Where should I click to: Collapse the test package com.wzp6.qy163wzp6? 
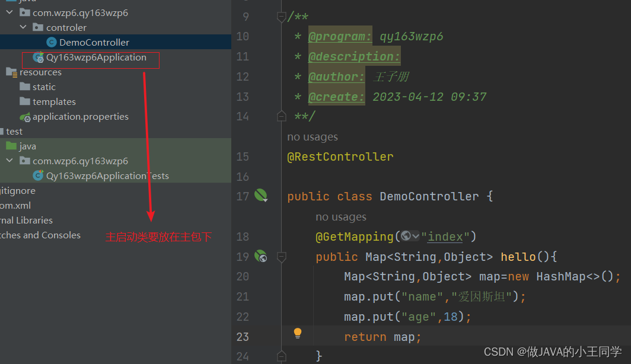pyautogui.click(x=9, y=160)
